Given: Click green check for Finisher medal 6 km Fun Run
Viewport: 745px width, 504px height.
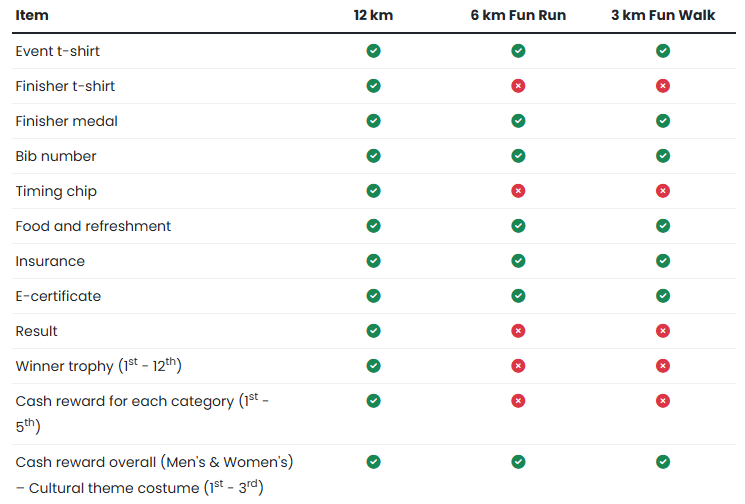Looking at the screenshot, I should (518, 121).
